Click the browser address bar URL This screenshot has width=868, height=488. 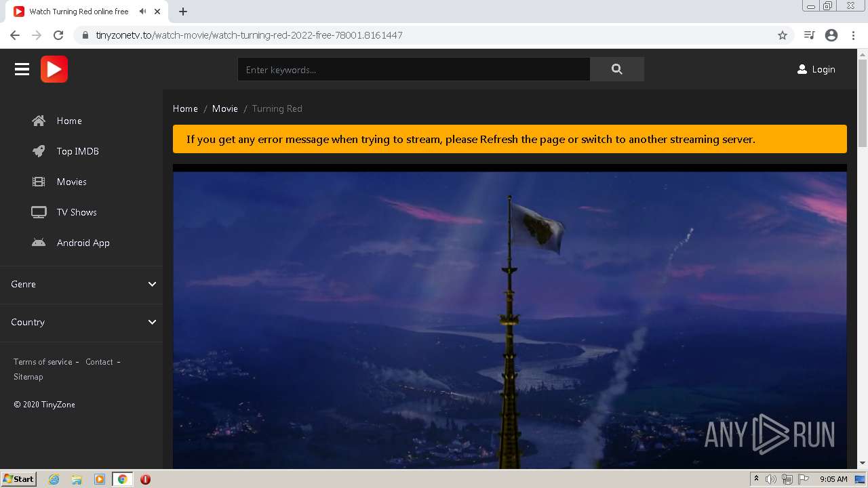click(x=249, y=35)
